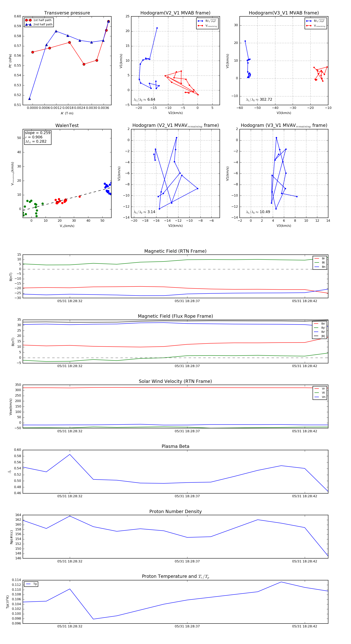Click the "0.0036" x-tick of Transverse pressure
The width and height of the screenshot is (351, 644).
(x=103, y=108)
